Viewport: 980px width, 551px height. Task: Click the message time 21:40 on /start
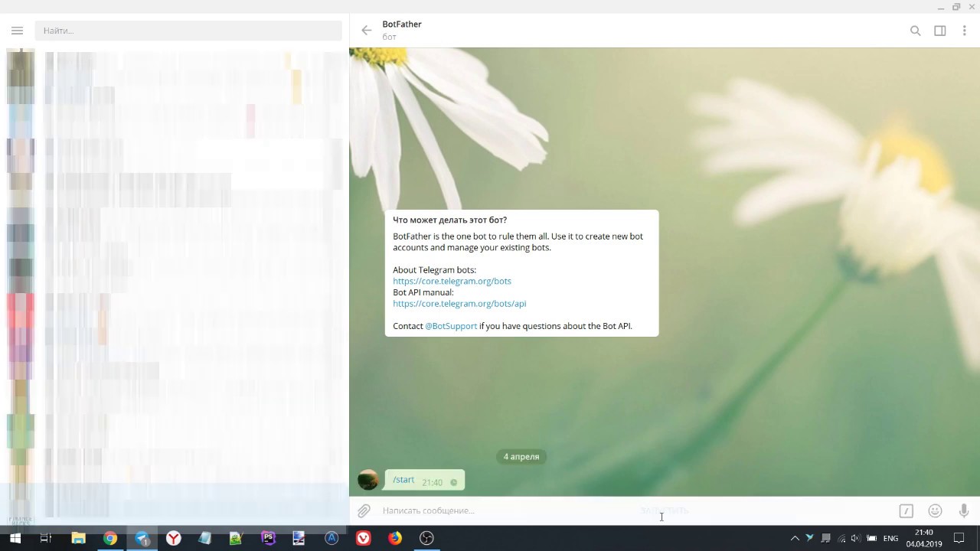pos(432,482)
